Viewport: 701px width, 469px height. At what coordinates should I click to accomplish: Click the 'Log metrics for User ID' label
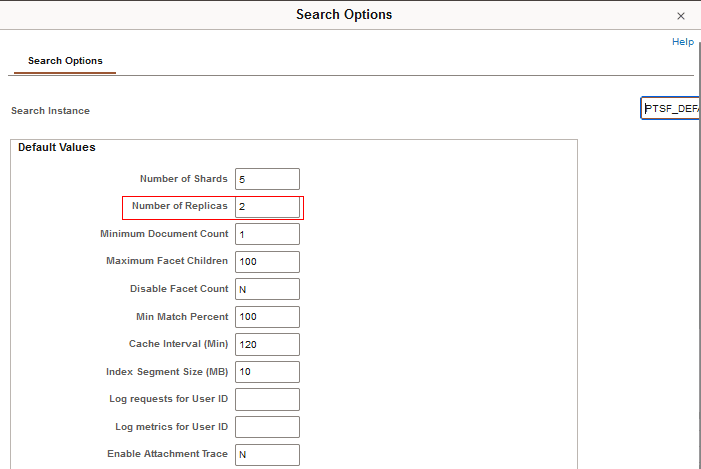pyautogui.click(x=172, y=427)
